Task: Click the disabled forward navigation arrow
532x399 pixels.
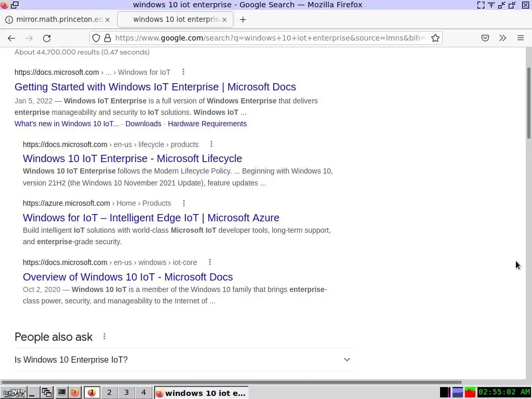Action: pyautogui.click(x=29, y=38)
